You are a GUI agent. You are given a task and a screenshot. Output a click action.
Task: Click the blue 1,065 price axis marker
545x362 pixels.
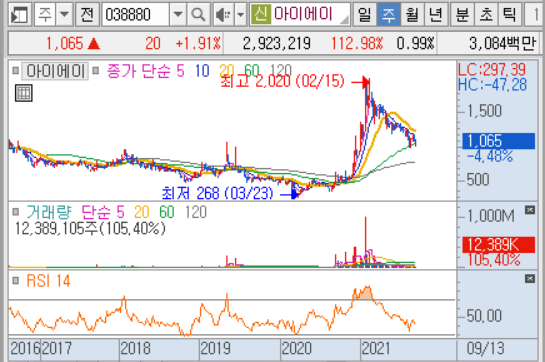coord(498,141)
